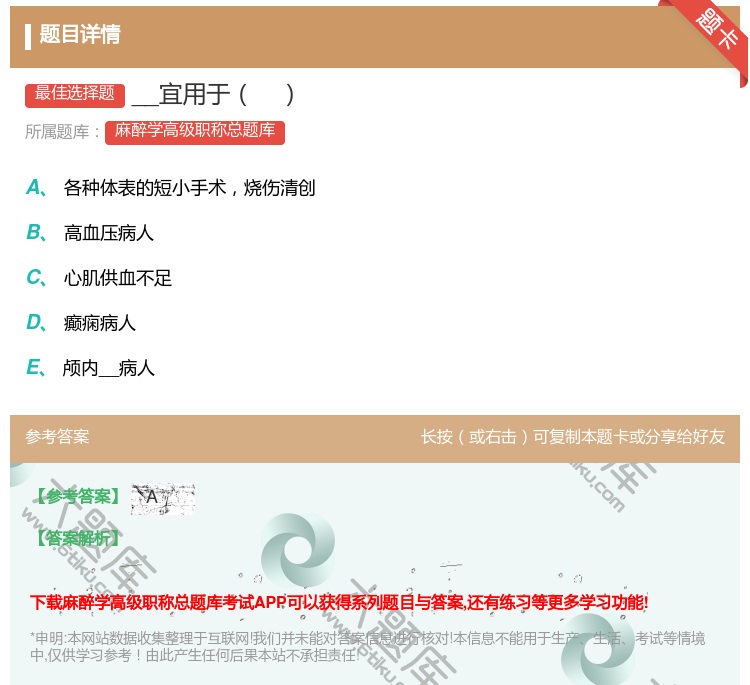
Task: Click the question text __宜用于（ ）
Action: point(213,94)
